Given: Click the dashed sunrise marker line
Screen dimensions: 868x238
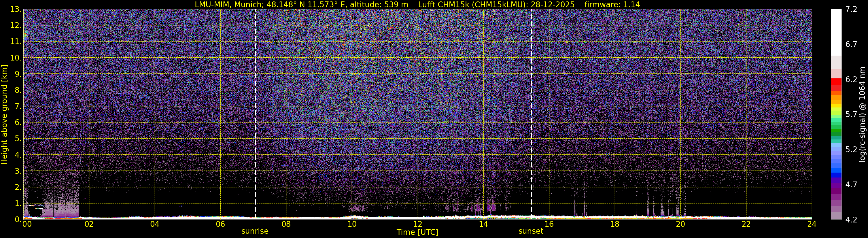Looking at the screenshot, I should tap(255, 114).
